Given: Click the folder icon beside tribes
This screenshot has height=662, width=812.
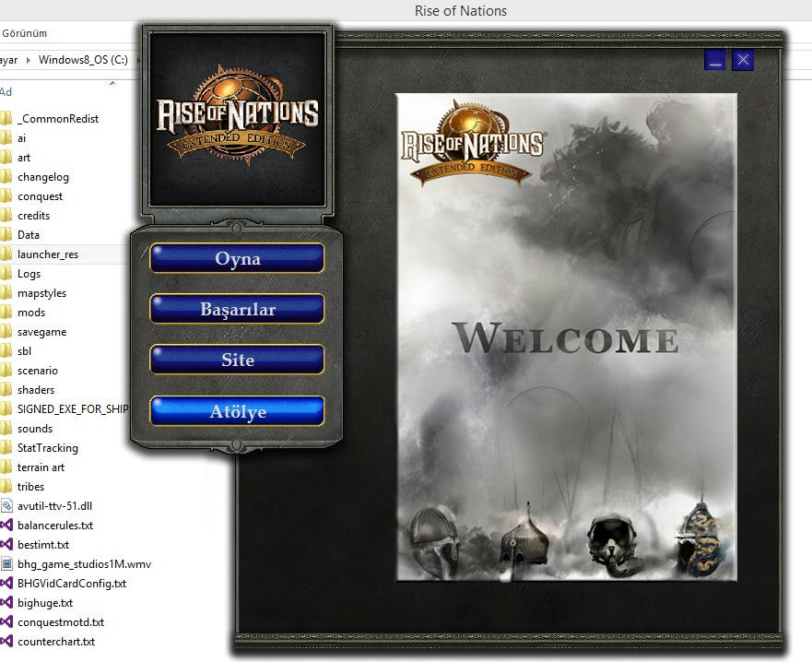Looking at the screenshot, I should [x=6, y=486].
